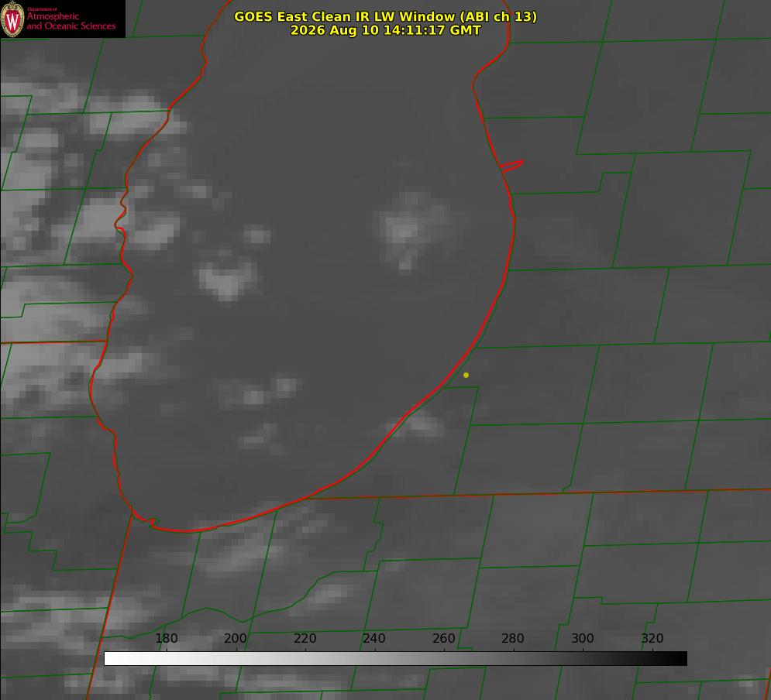Image resolution: width=771 pixels, height=700 pixels.
Task: Click the small harbor notch at lake's southern tip
Action: click(x=147, y=520)
